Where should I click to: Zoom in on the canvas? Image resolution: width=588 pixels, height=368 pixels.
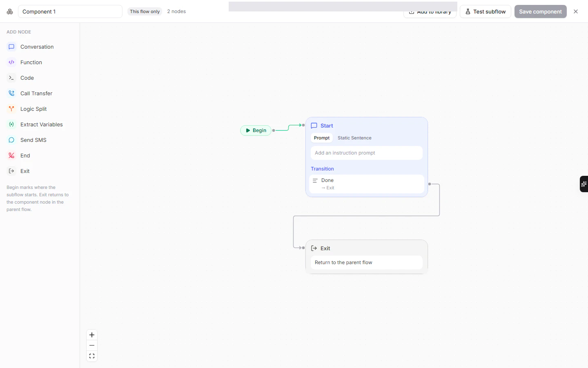tap(92, 335)
